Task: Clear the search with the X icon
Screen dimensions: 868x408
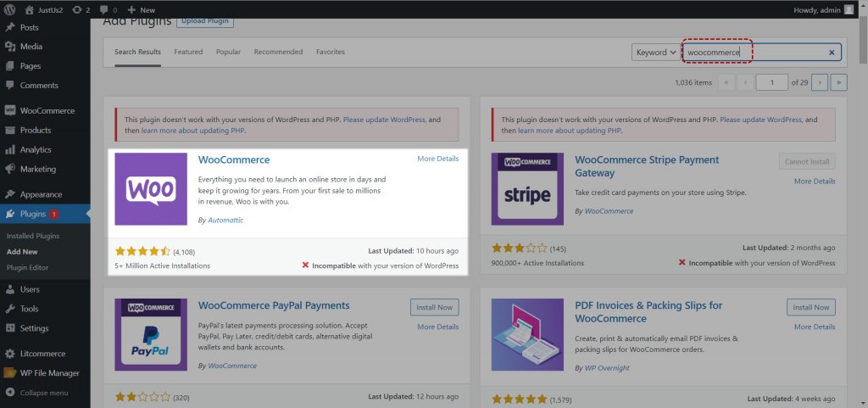Action: click(832, 52)
